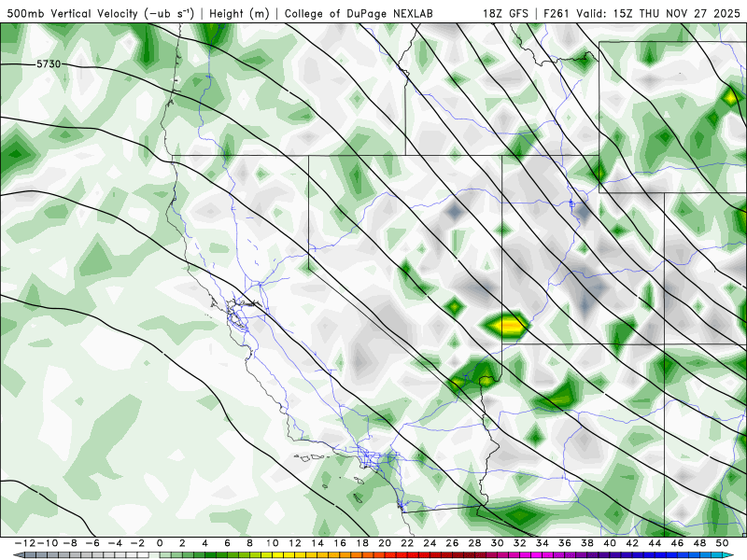Click the 0 value on the color scale
747x560 pixels.
160,543
